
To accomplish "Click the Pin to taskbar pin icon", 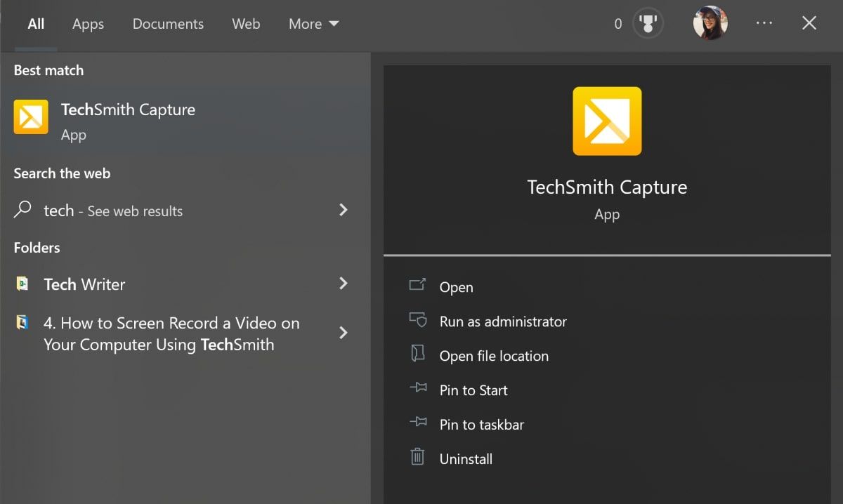I will 419,424.
